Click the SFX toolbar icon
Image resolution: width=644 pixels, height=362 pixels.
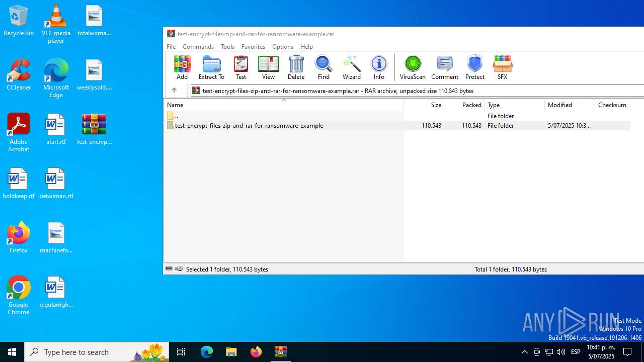tap(502, 67)
